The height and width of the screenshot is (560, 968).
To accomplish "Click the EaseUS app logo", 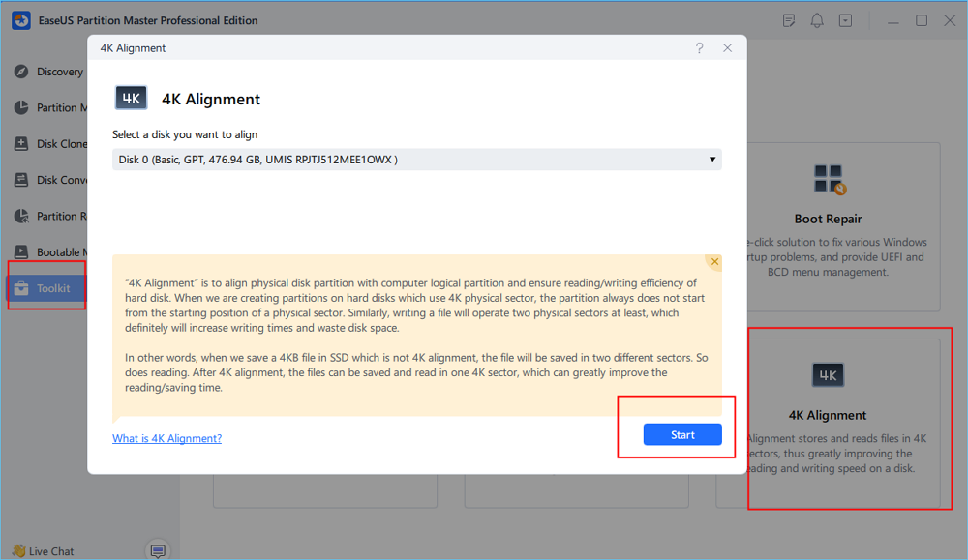I will coord(21,20).
